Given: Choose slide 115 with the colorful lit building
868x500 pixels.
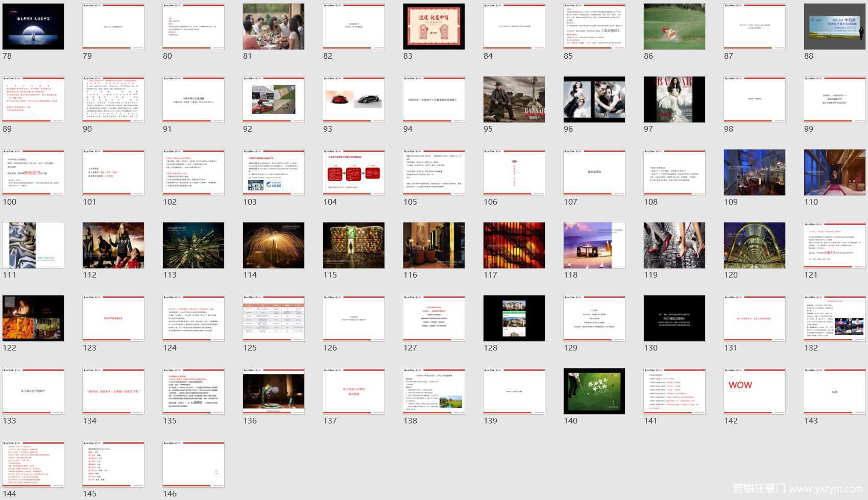Looking at the screenshot, I should click(x=354, y=245).
